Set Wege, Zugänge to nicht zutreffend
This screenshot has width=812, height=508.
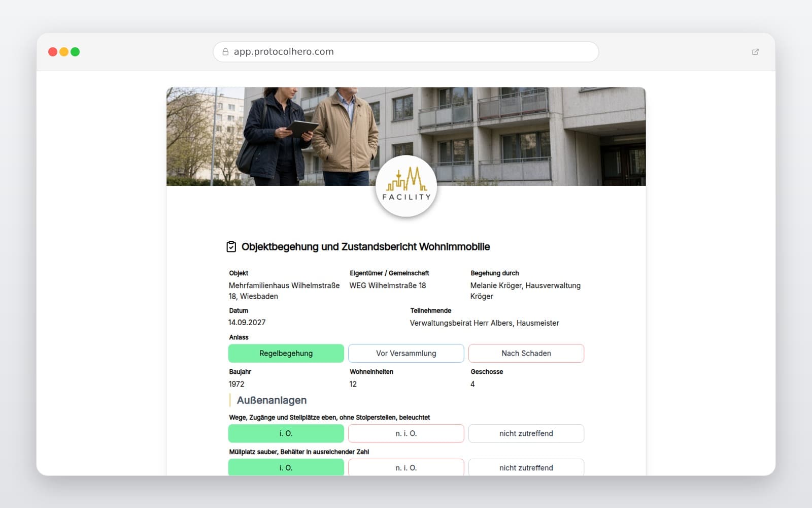[x=526, y=434]
